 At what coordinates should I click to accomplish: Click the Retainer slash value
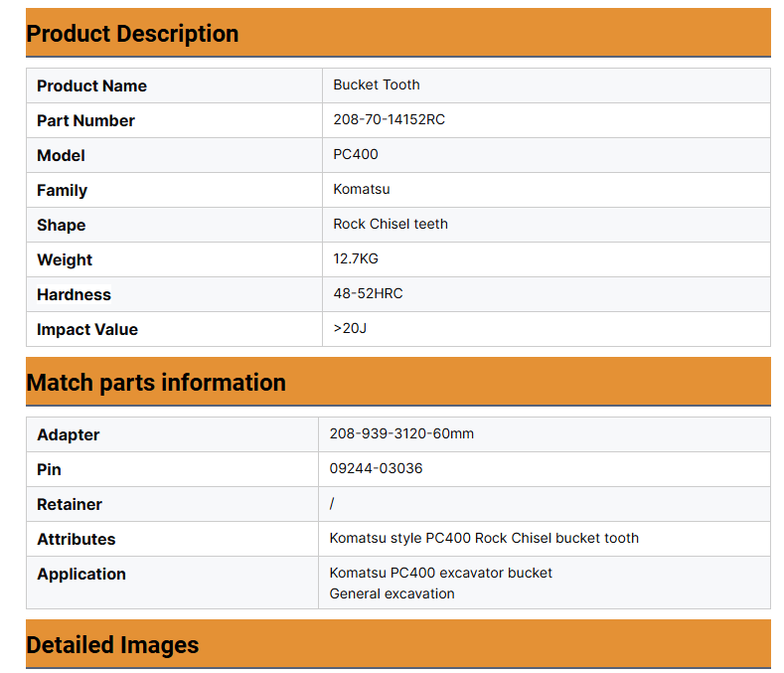pyautogui.click(x=332, y=504)
